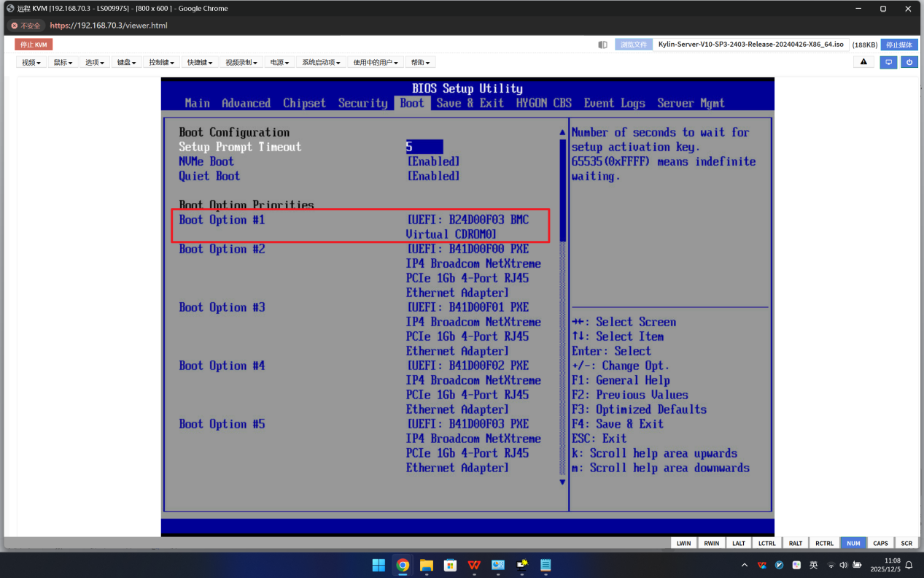Open the notifications bell icon
Image resolution: width=924 pixels, height=578 pixels.
point(909,565)
